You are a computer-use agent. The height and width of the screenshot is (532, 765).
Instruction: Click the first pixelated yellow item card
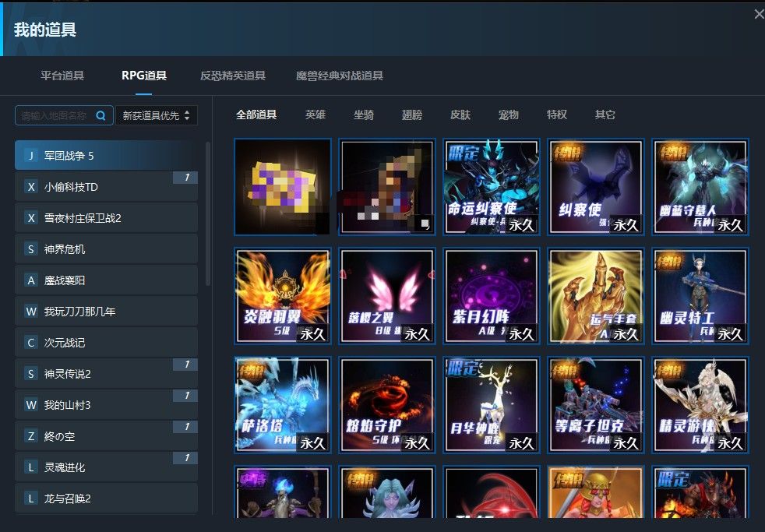283,187
